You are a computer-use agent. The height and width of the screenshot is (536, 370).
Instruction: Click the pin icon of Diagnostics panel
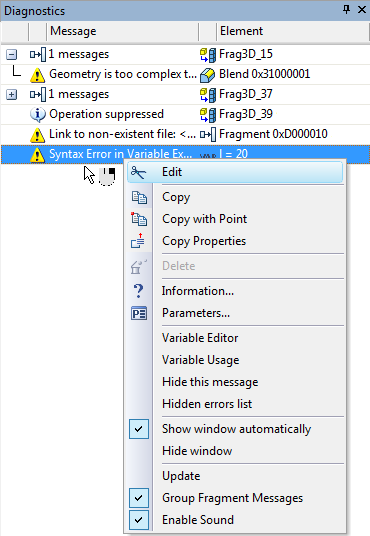346,10
